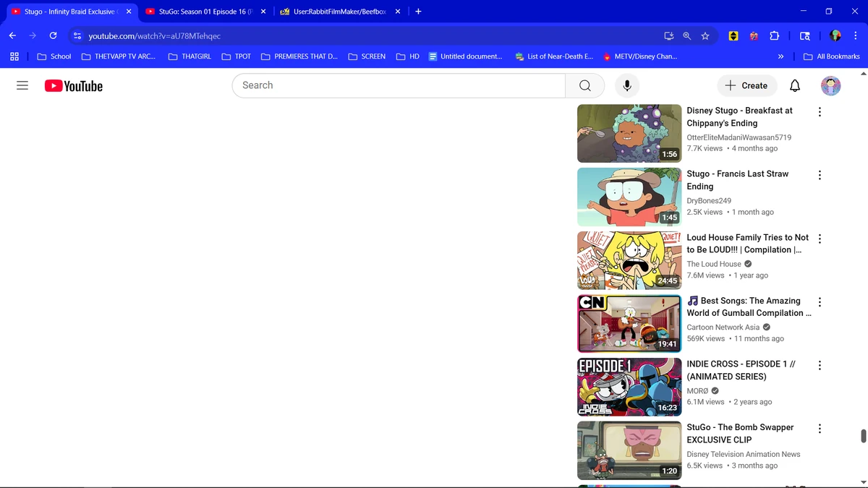Open the browser Extensions puzzle icon
The height and width of the screenshot is (488, 868).
click(775, 35)
